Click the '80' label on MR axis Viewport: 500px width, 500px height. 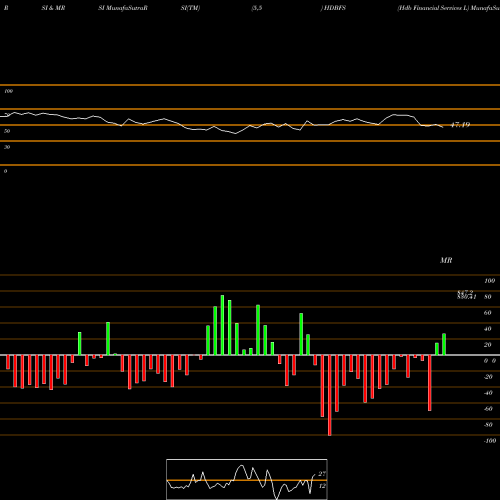point(488,297)
